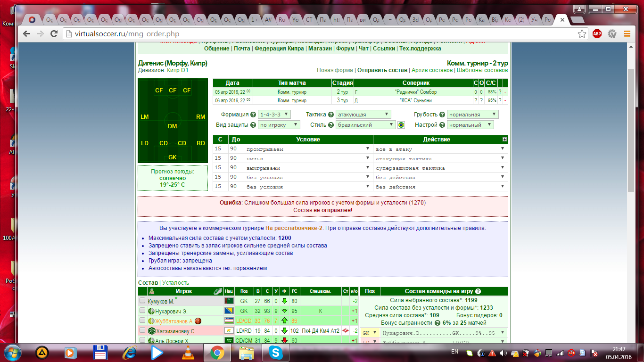Tick the checkbox for Кумуков М.
This screenshot has width=644, height=362.
[142, 301]
